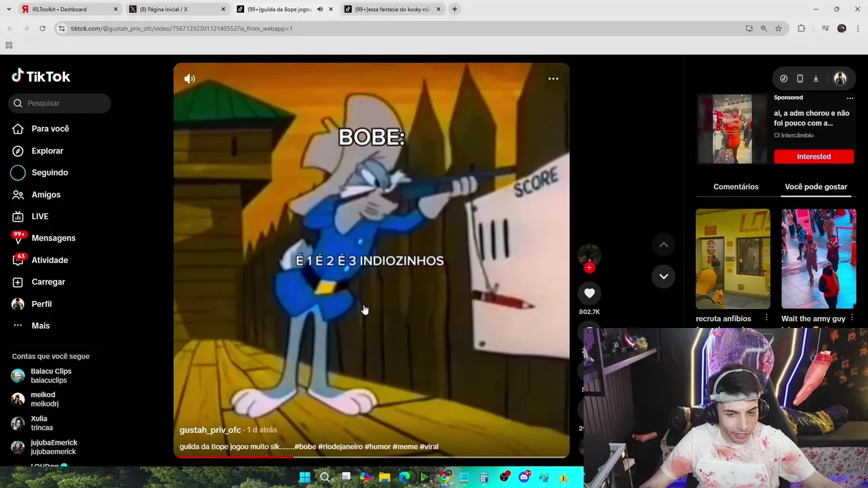Open the Chrome three-dot menu
Image resolution: width=868 pixels, height=488 pixels.
tap(859, 28)
